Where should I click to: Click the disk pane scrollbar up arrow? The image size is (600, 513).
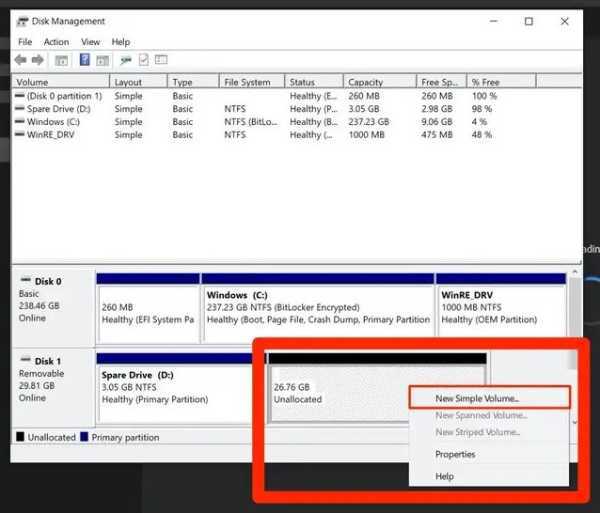(575, 272)
